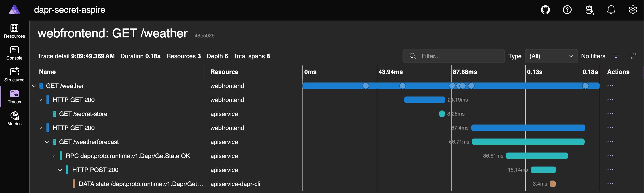Collapse the HTTP POST 200 span

point(60,170)
